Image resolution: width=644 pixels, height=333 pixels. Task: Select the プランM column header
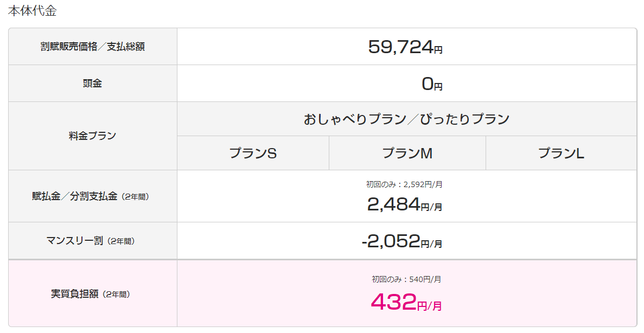pos(407,153)
